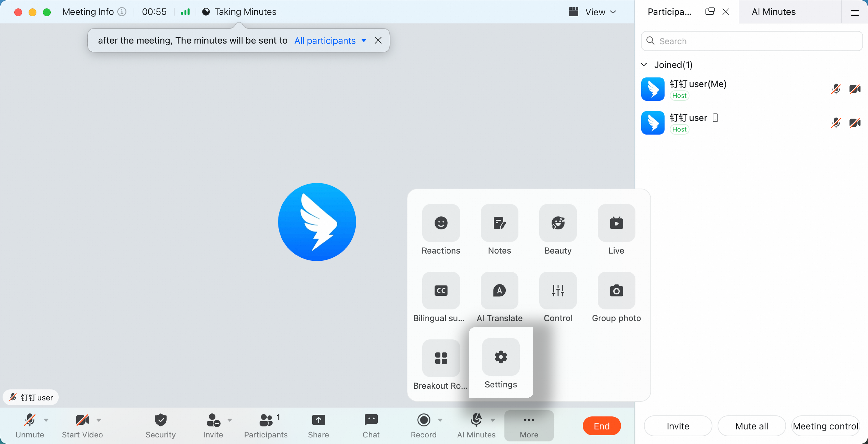Viewport: 868px width, 444px height.
Task: Toggle microphone for 钉钉 user(Me) in list
Action: tap(836, 89)
